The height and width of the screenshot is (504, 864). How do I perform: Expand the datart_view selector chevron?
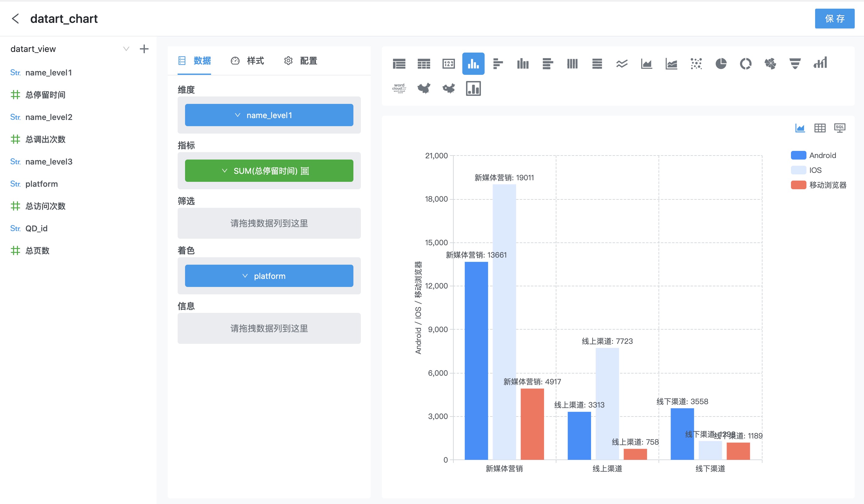126,49
